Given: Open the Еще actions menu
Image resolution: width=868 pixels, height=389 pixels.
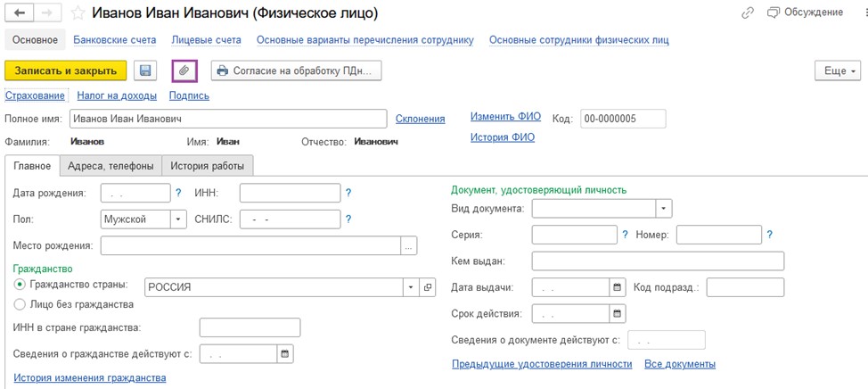Looking at the screenshot, I should [838, 70].
